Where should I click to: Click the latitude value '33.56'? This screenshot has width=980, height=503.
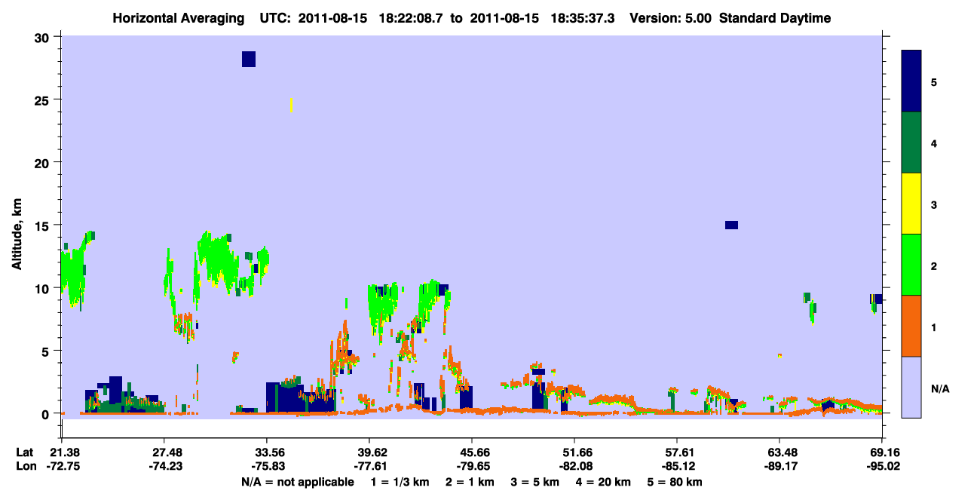(x=266, y=452)
